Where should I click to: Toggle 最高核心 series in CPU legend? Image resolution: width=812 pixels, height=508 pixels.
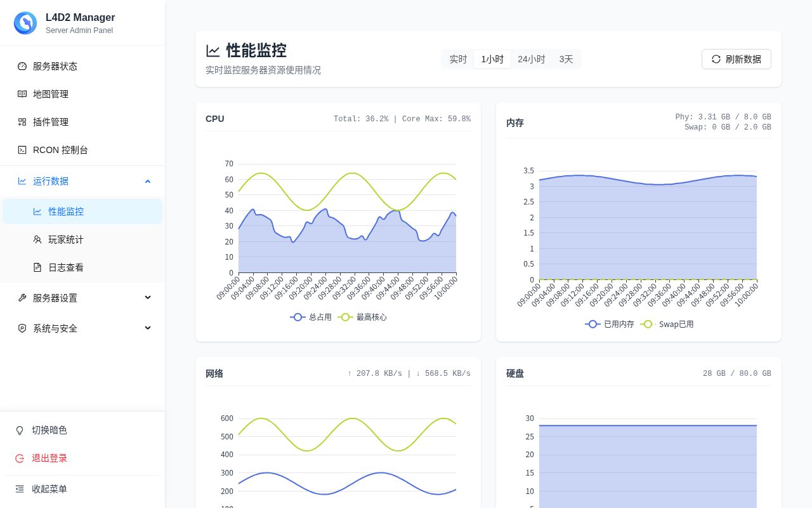(x=362, y=317)
